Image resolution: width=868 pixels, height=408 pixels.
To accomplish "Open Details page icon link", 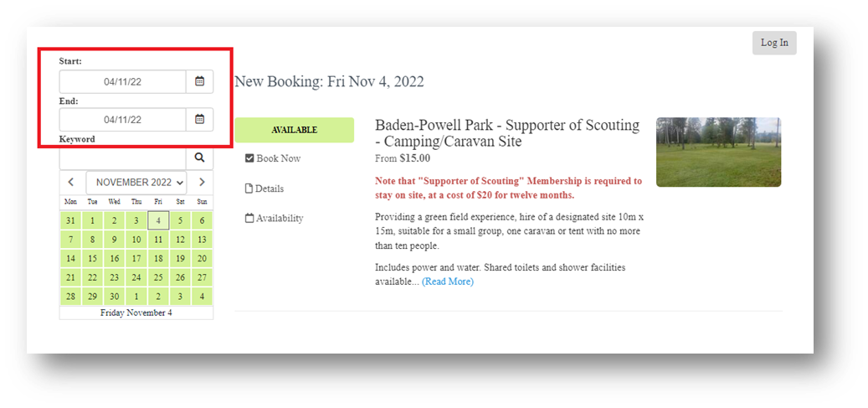I will click(249, 189).
